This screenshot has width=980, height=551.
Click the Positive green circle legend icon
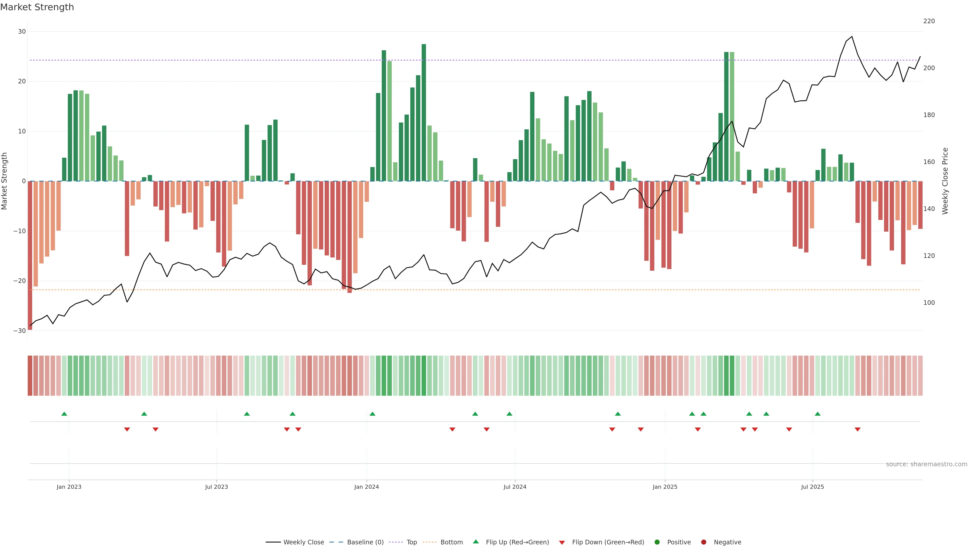pyautogui.click(x=657, y=542)
